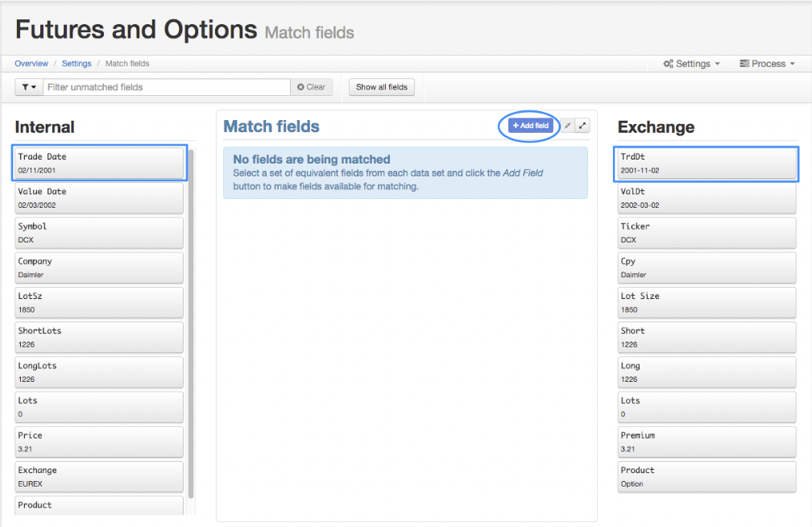Click the circled x inside the Clear button
The width and height of the screenshot is (812, 527).
click(300, 86)
